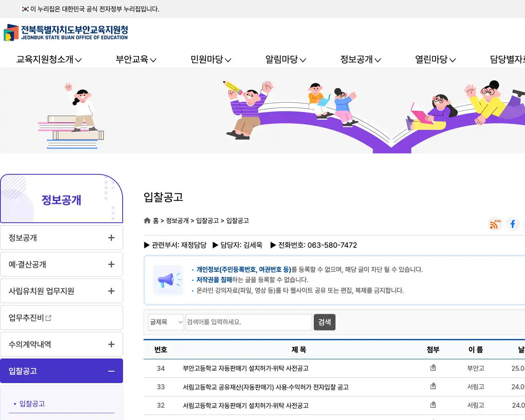Click first 입찰공고 breadcrumb link
This screenshot has height=420, width=525.
coord(207,221)
